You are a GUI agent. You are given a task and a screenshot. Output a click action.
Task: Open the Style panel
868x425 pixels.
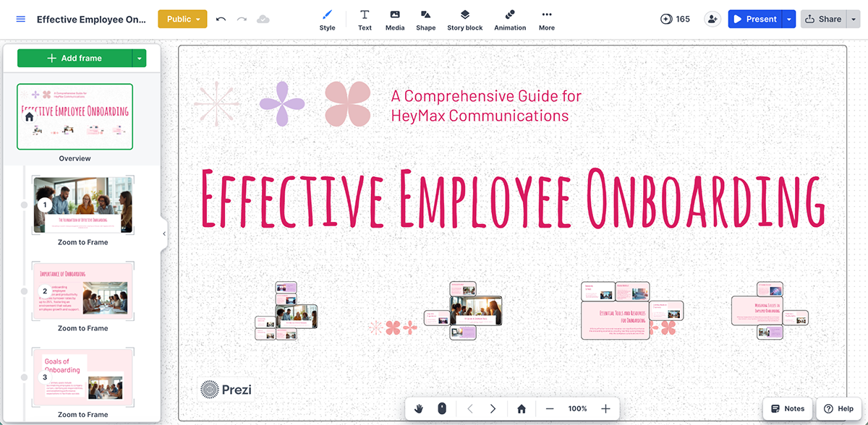(x=327, y=19)
